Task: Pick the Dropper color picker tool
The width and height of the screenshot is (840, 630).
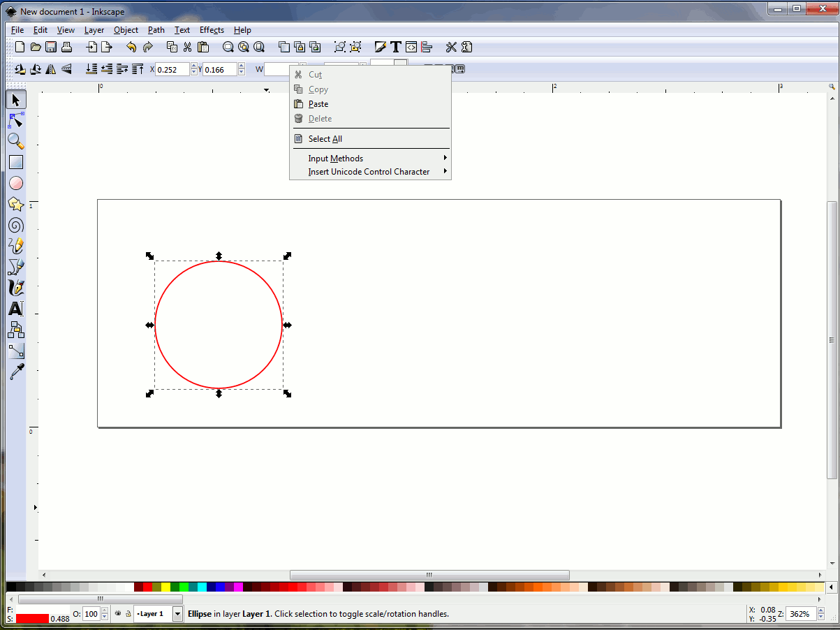Action: point(16,372)
